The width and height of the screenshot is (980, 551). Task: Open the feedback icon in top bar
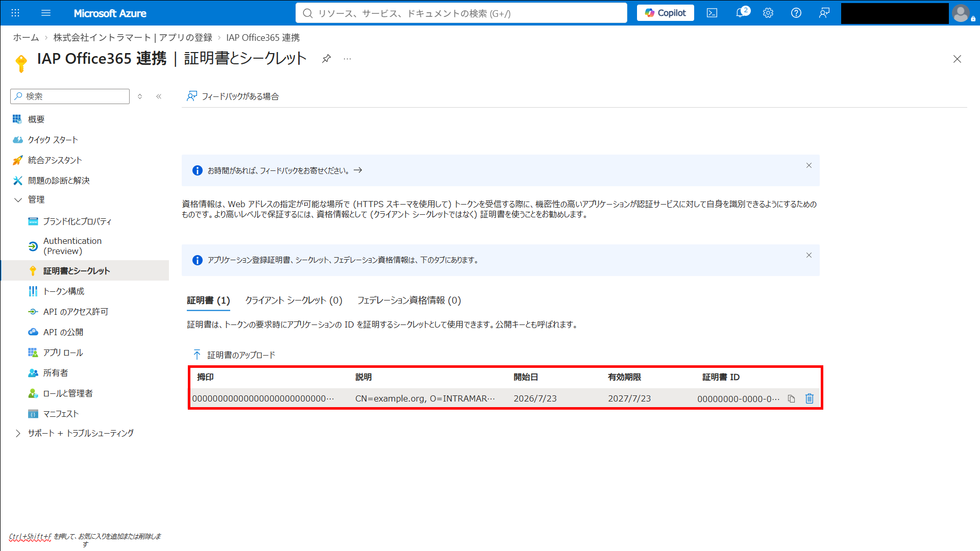pos(824,13)
